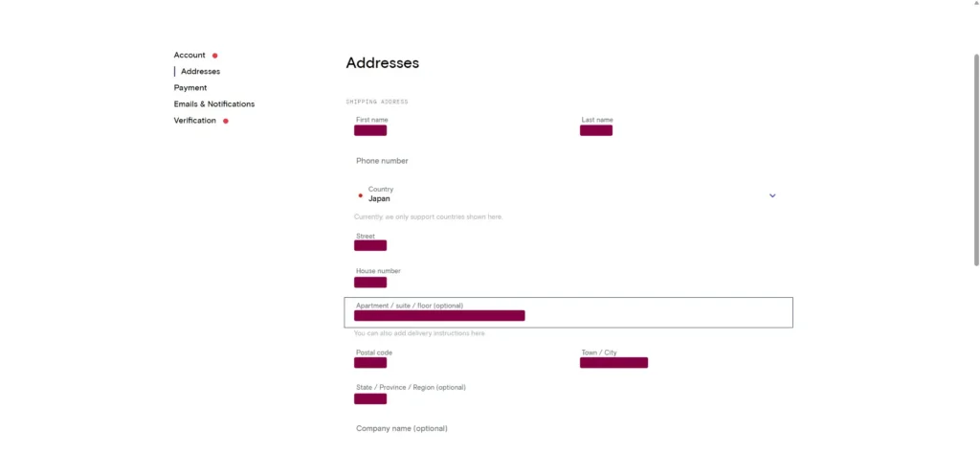The height and width of the screenshot is (454, 980).
Task: Select Addresses in the sidebar menu
Action: click(x=200, y=72)
